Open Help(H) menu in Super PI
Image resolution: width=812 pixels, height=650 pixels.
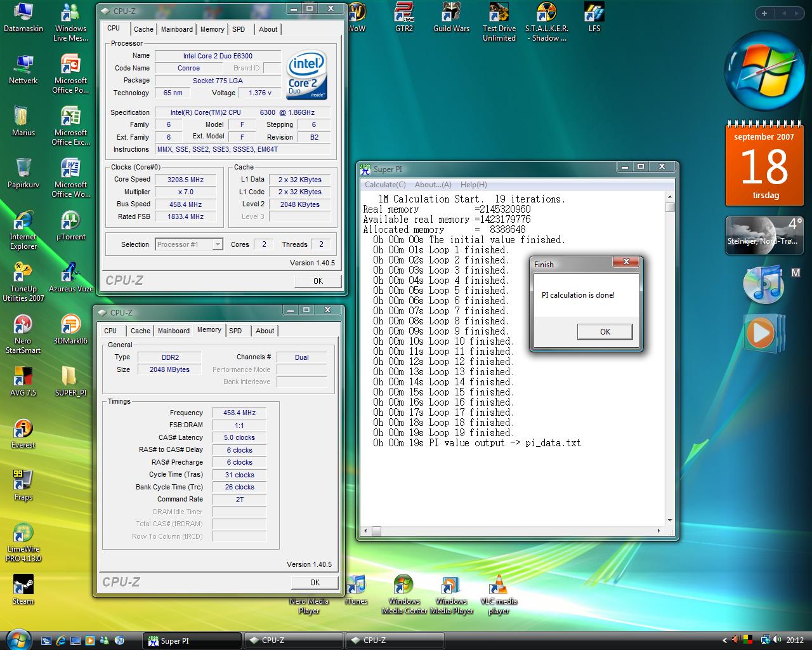click(473, 185)
